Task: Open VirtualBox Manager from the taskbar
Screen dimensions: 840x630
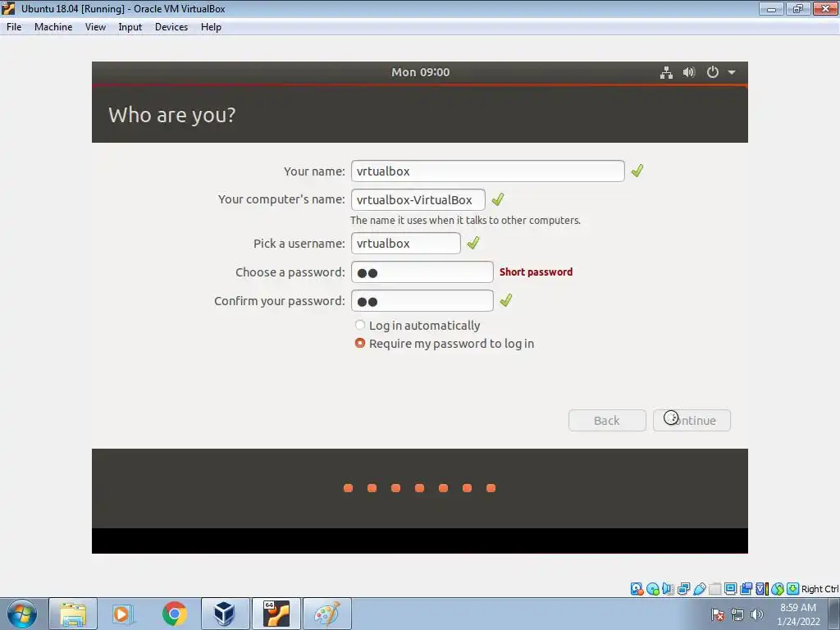Action: coord(225,614)
